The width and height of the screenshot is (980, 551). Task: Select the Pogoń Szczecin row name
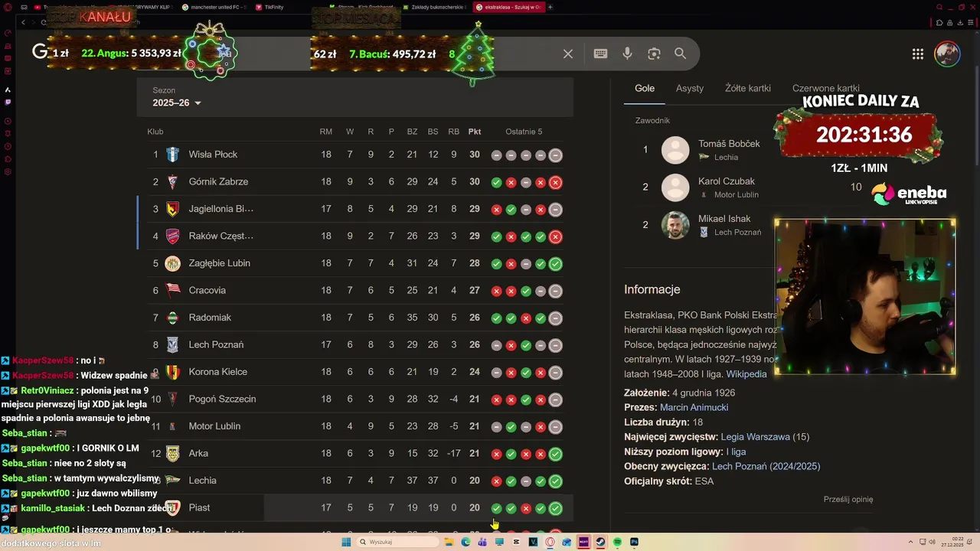tap(222, 399)
